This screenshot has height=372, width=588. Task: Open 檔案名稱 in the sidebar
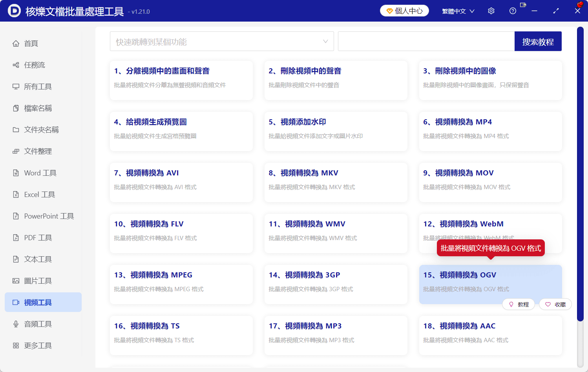coord(43,108)
